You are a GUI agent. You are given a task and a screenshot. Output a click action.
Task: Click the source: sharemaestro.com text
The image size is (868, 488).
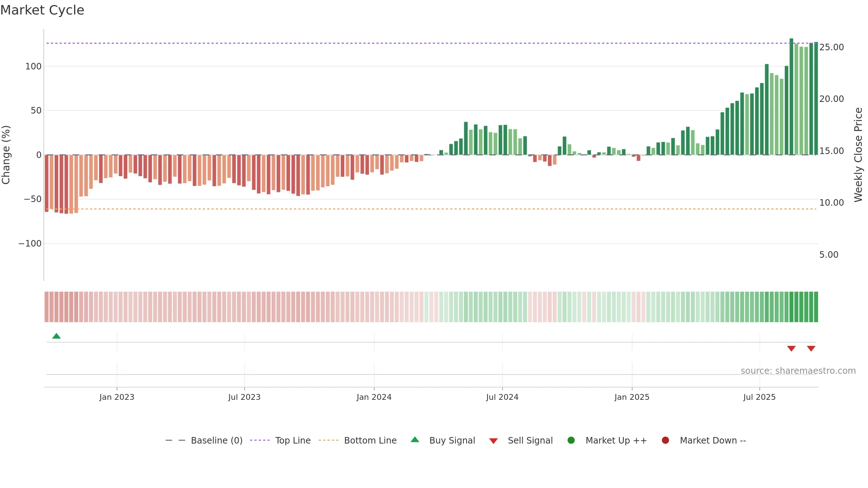click(x=798, y=371)
